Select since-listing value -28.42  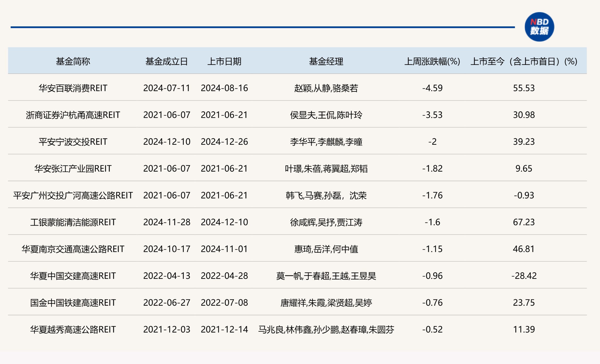(x=524, y=276)
